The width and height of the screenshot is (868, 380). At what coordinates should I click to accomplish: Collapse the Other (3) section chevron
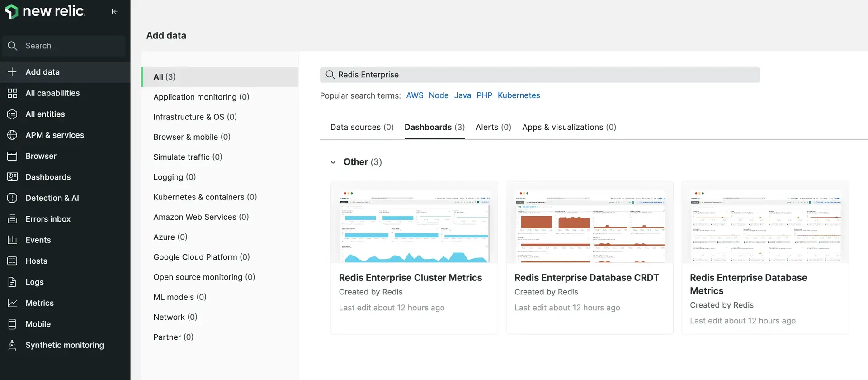pos(333,162)
